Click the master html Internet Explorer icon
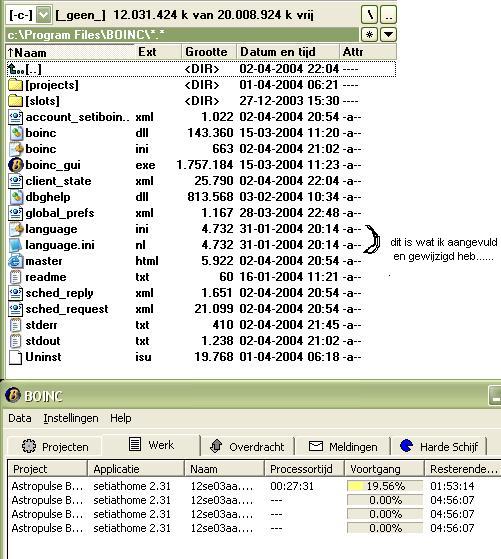Viewport: 501px width, 559px height. pyautogui.click(x=15, y=261)
